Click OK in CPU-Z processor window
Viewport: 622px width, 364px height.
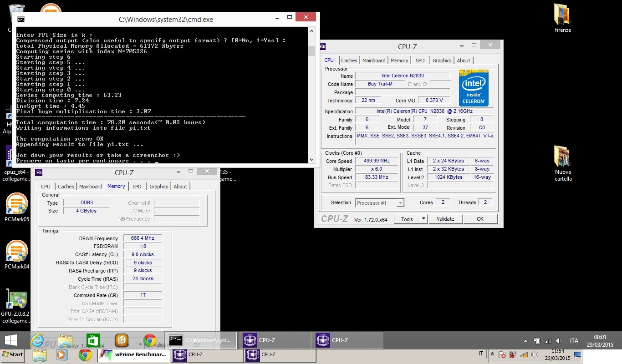(480, 219)
